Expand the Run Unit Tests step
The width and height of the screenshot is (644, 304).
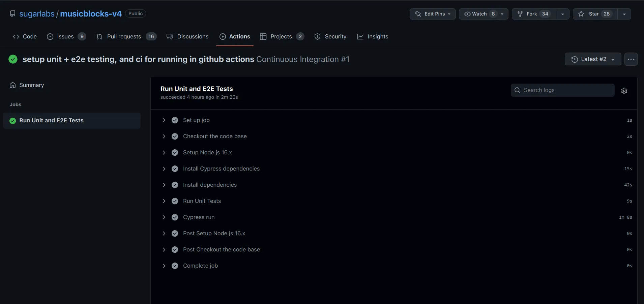164,201
